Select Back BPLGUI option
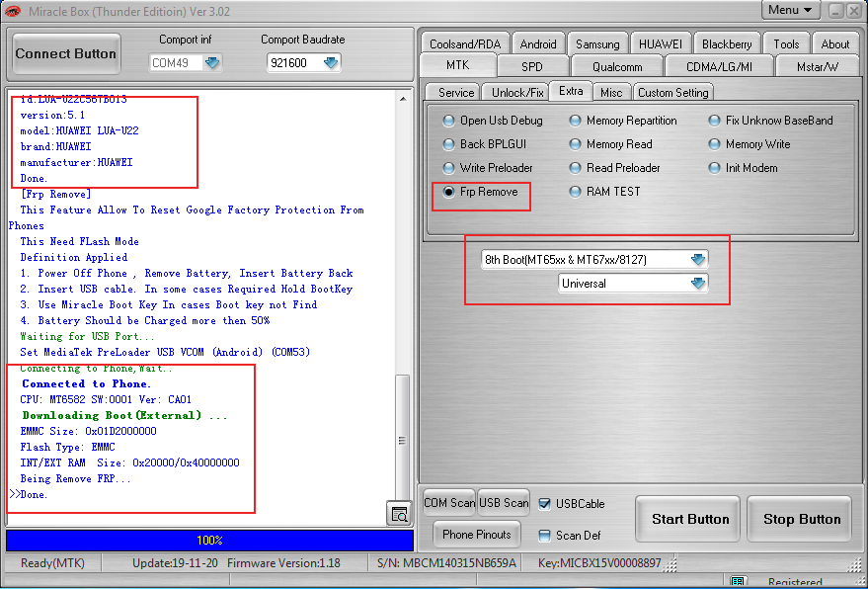 485,144
